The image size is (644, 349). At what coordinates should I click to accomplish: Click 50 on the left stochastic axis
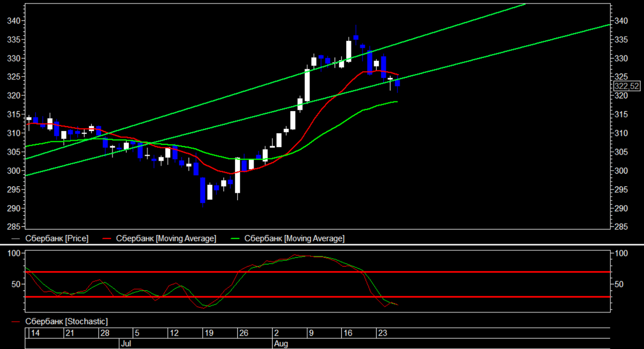(x=15, y=284)
